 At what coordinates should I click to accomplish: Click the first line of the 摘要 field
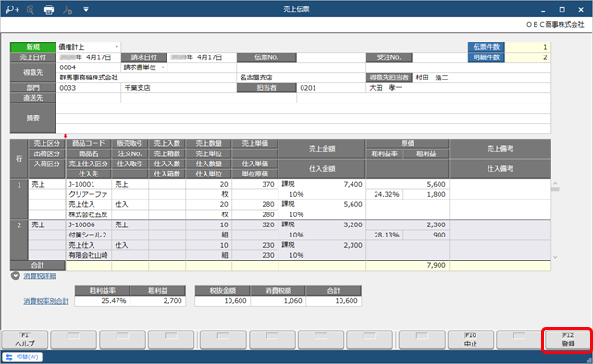pos(303,108)
